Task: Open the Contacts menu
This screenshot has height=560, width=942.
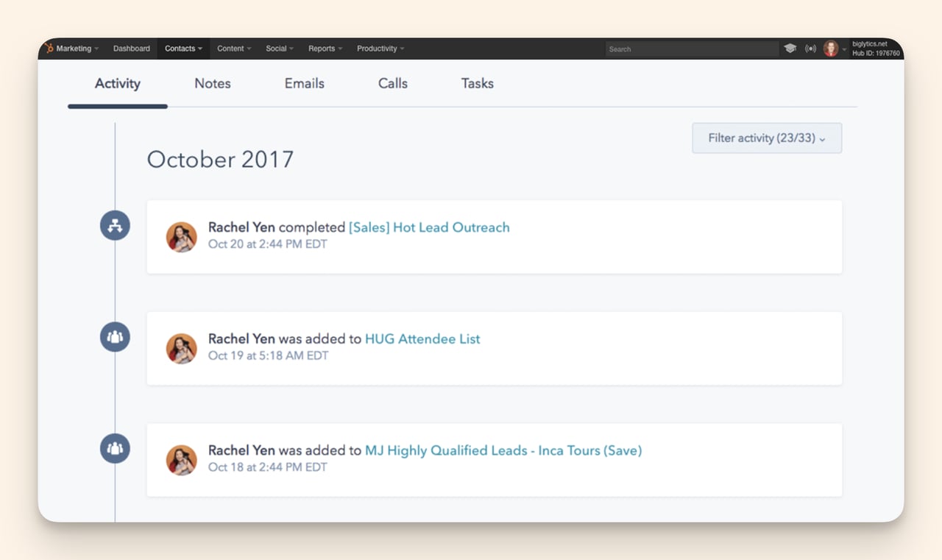Action: [x=183, y=49]
